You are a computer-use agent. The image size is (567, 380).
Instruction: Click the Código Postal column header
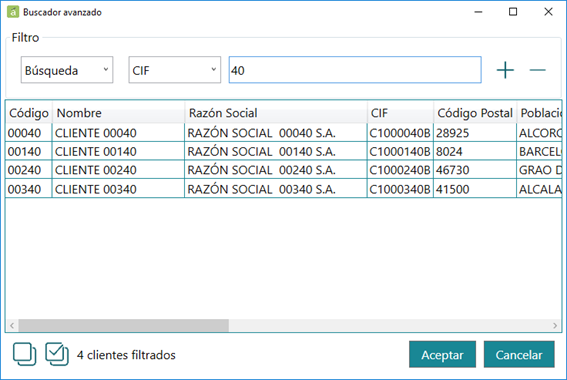[x=475, y=113]
